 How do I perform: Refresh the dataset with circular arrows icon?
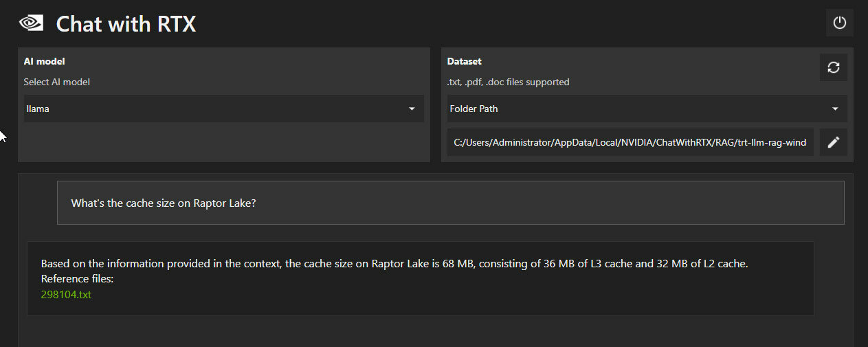pyautogui.click(x=833, y=67)
